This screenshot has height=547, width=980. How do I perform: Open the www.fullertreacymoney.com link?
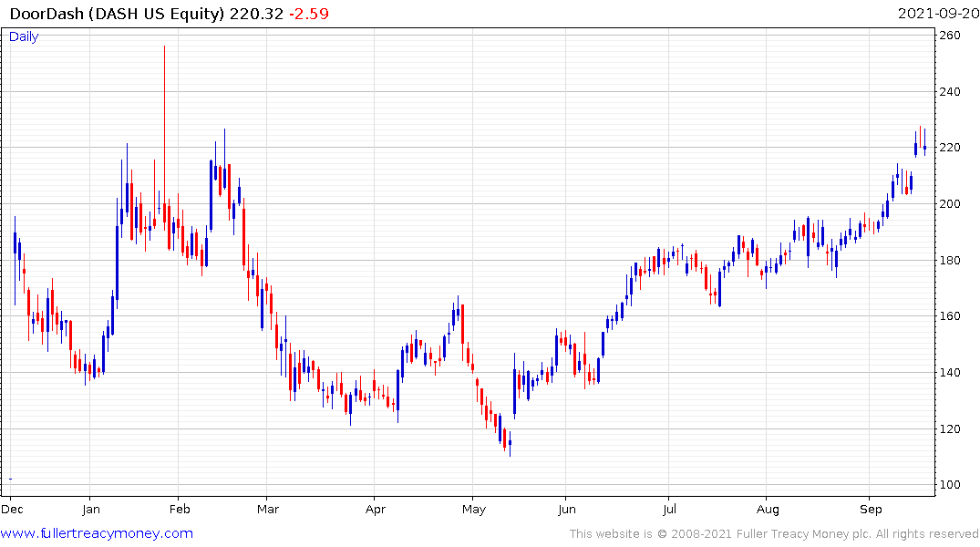97,533
